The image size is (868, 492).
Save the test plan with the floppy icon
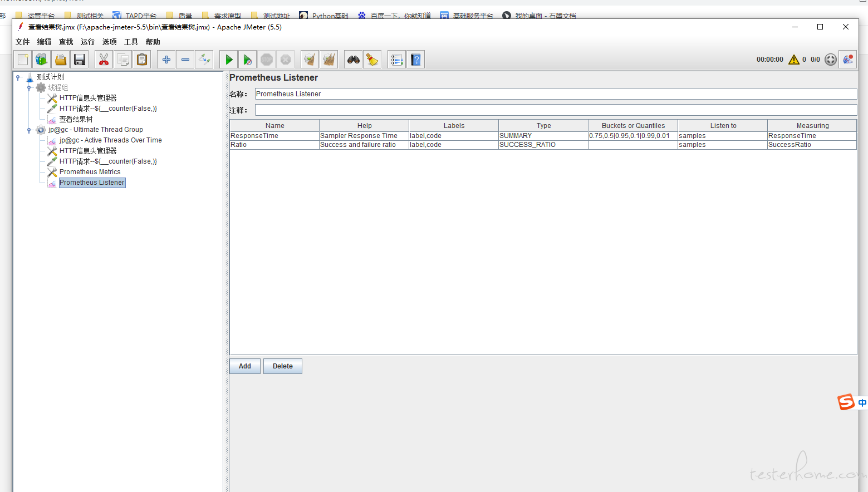(80, 60)
